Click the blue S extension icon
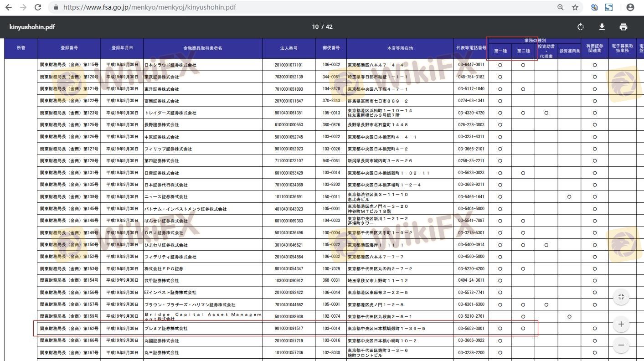The image size is (644, 361). [609, 7]
